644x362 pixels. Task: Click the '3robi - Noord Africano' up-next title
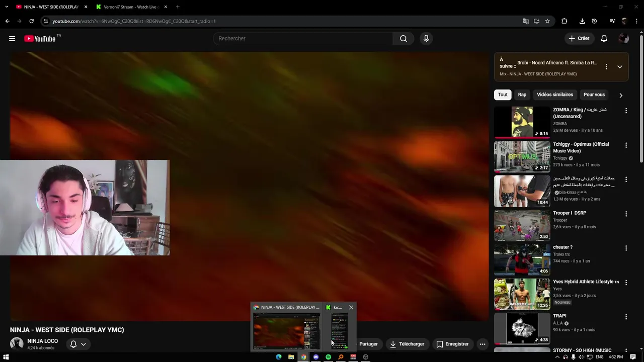(x=557, y=63)
